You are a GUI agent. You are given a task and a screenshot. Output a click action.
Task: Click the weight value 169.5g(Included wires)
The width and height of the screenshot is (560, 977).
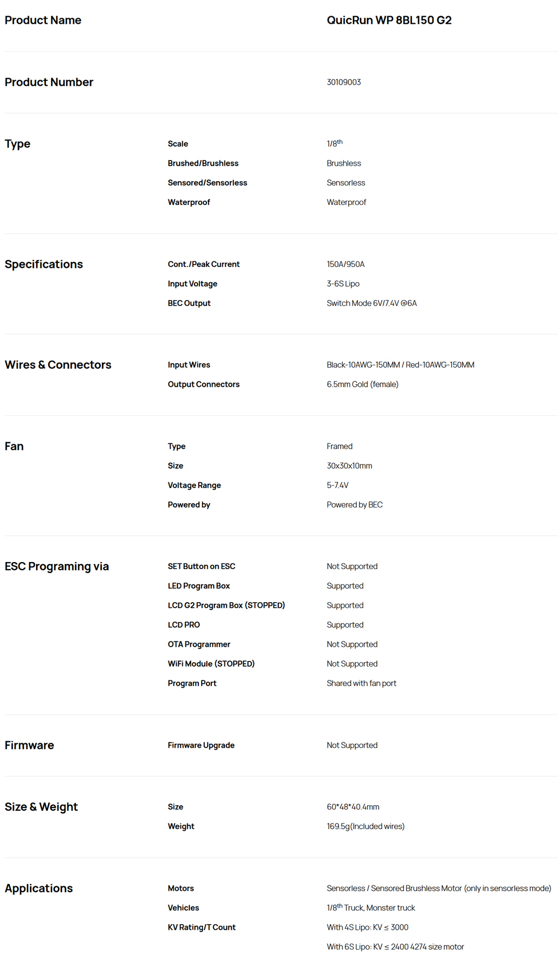(x=365, y=826)
